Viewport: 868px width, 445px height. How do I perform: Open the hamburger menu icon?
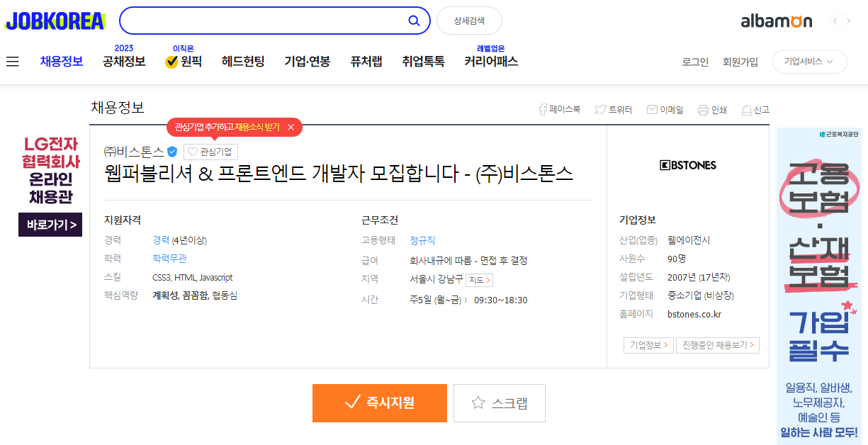12,62
